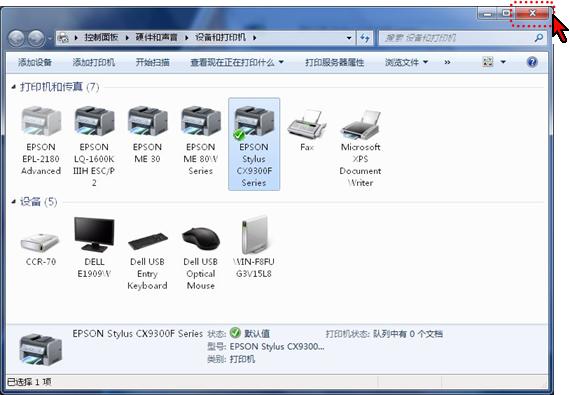570x395 pixels.
Task: Click the Forward navigation arrow button
Action: click(x=36, y=38)
